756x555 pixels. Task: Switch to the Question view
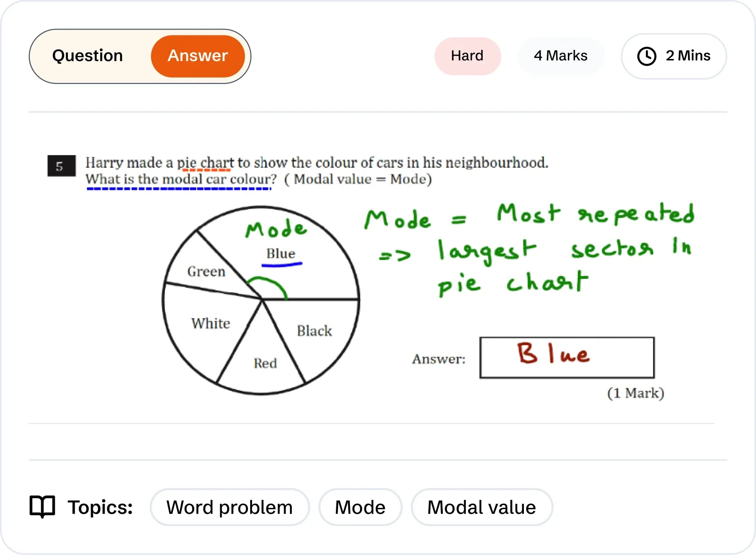[x=87, y=56]
